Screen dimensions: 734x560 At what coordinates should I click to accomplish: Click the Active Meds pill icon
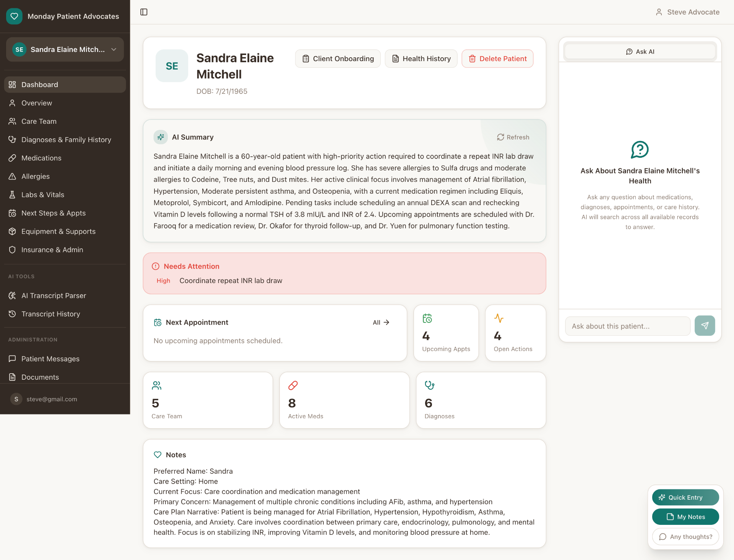click(293, 385)
